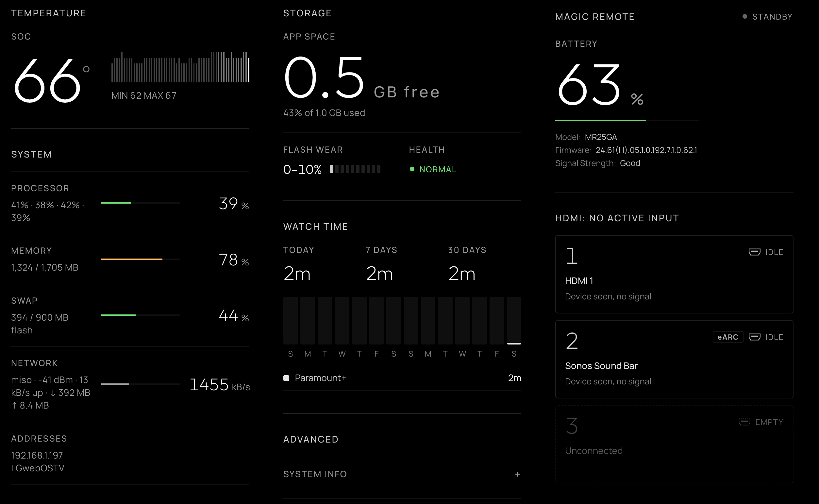
Task: Click the IDLE label on Sonos Sound Bar
Action: pyautogui.click(x=774, y=337)
